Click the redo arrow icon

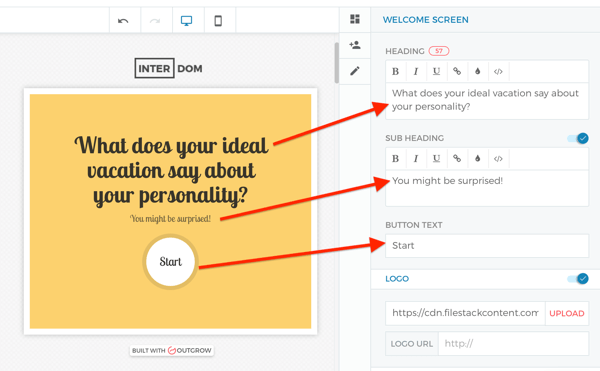tap(155, 21)
